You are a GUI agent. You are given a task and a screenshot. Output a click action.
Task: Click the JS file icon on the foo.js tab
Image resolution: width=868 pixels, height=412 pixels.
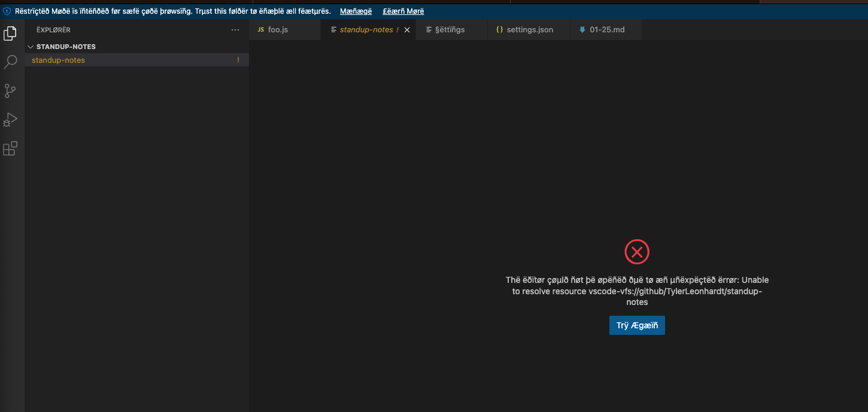click(261, 29)
